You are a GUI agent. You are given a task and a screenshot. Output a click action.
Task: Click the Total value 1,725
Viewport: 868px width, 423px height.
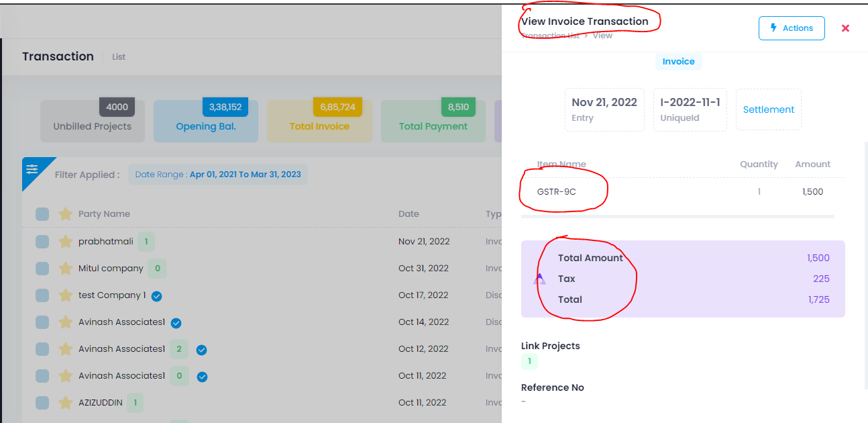pos(819,299)
